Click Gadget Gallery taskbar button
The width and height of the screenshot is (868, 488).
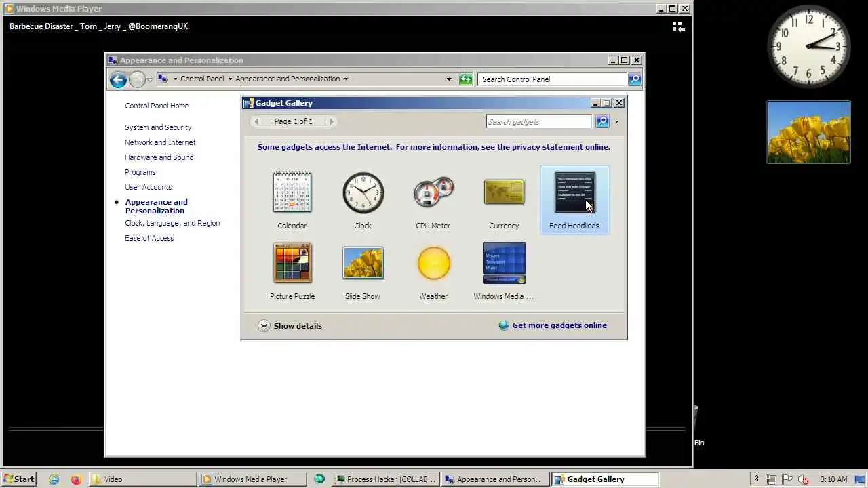(605, 479)
